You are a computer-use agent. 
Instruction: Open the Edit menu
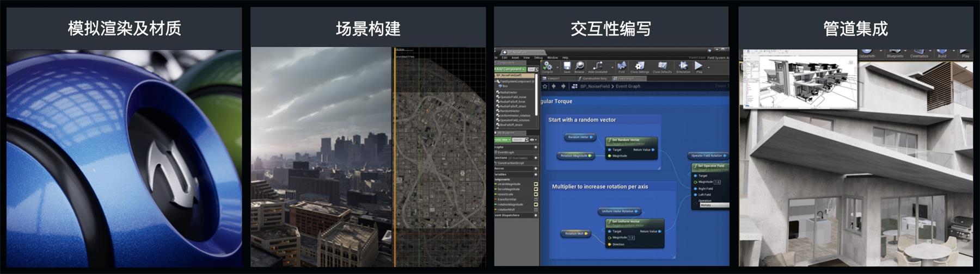click(x=505, y=57)
